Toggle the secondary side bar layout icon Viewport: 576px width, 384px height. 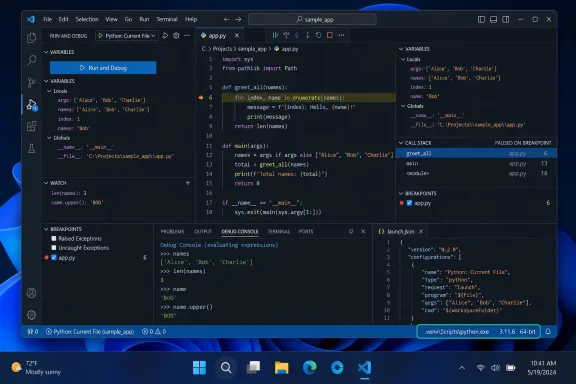pyautogui.click(x=506, y=19)
